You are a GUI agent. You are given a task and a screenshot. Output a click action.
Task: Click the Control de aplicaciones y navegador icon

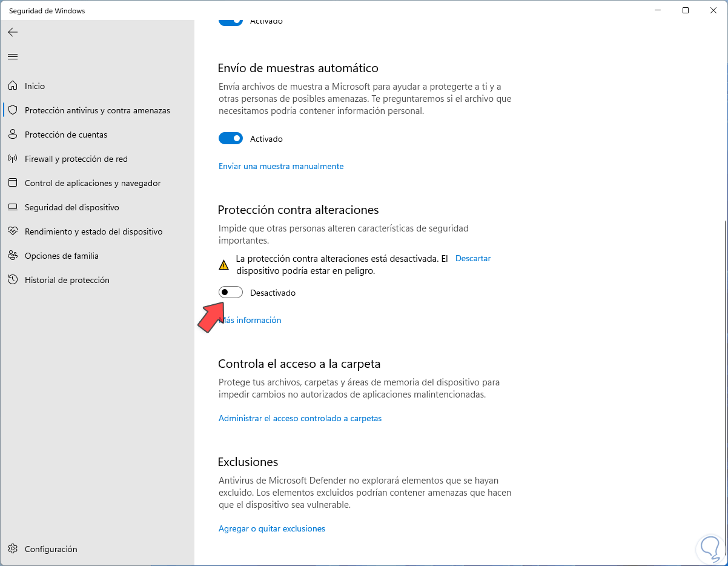[13, 183]
